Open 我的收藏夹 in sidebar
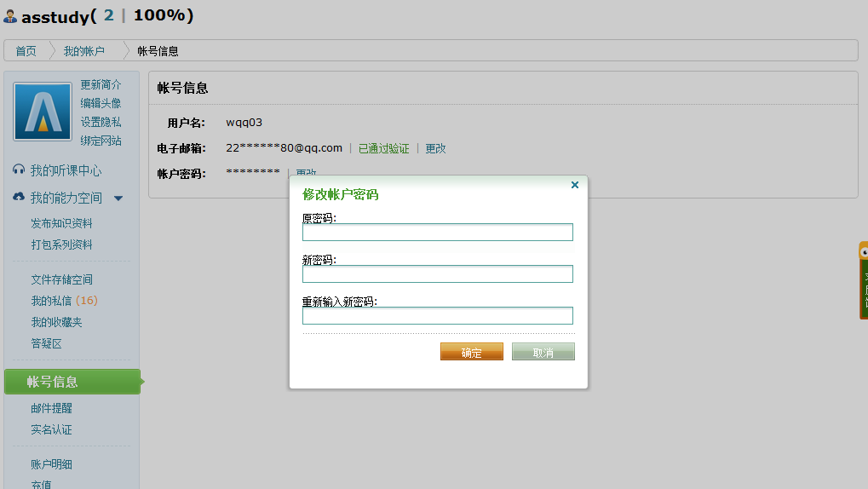 [56, 322]
